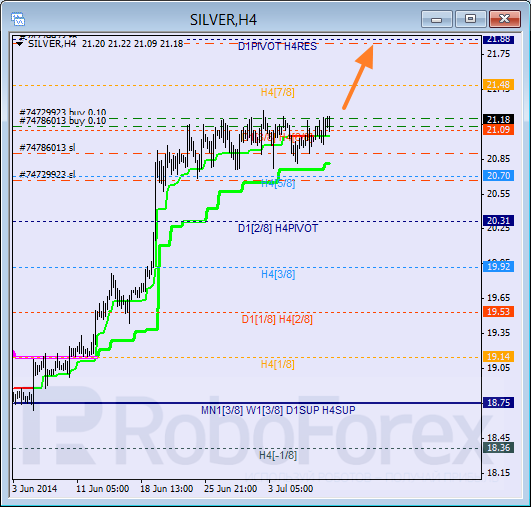Expand the triangle next to SILVER,H4 label
This screenshot has width=531, height=507.
20,44
